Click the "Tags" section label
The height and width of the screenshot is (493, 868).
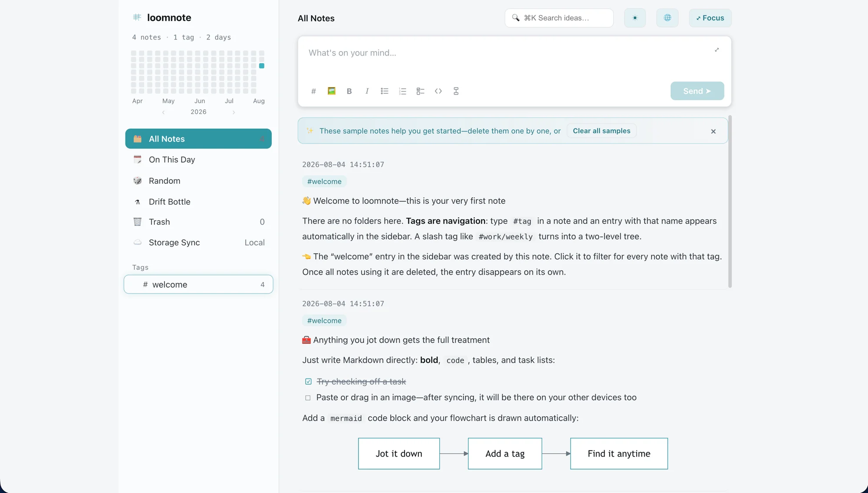(x=140, y=268)
